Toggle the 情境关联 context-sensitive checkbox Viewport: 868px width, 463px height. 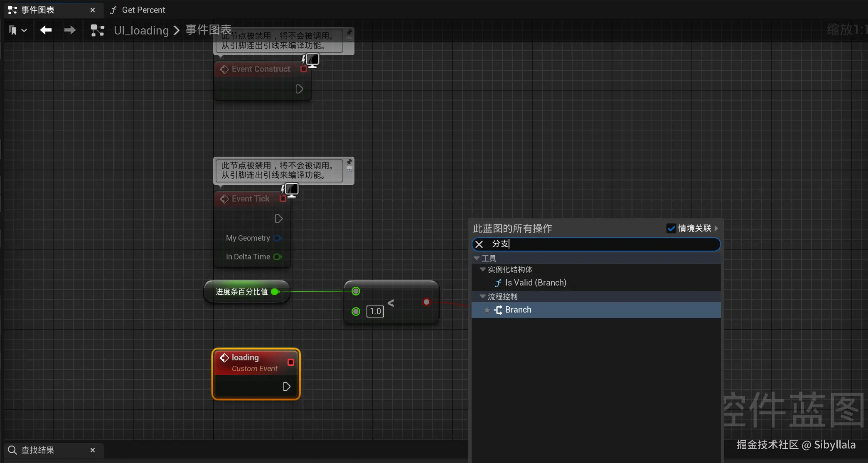671,228
